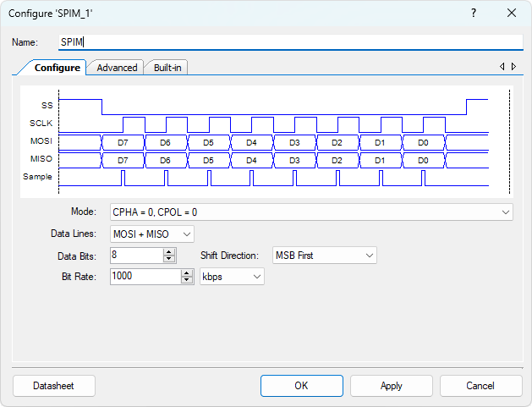This screenshot has height=407, width=532.
Task: Open the component Datasheet
Action: point(53,386)
